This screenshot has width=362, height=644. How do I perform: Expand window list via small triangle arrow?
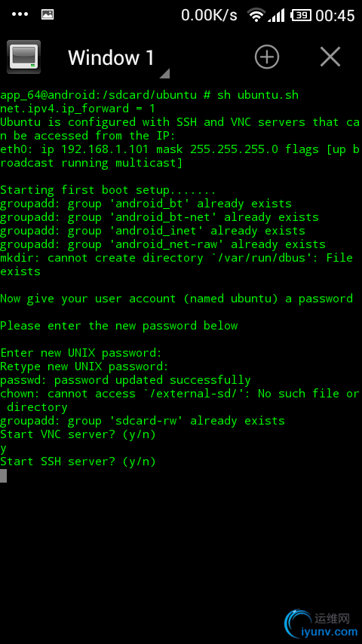(164, 73)
